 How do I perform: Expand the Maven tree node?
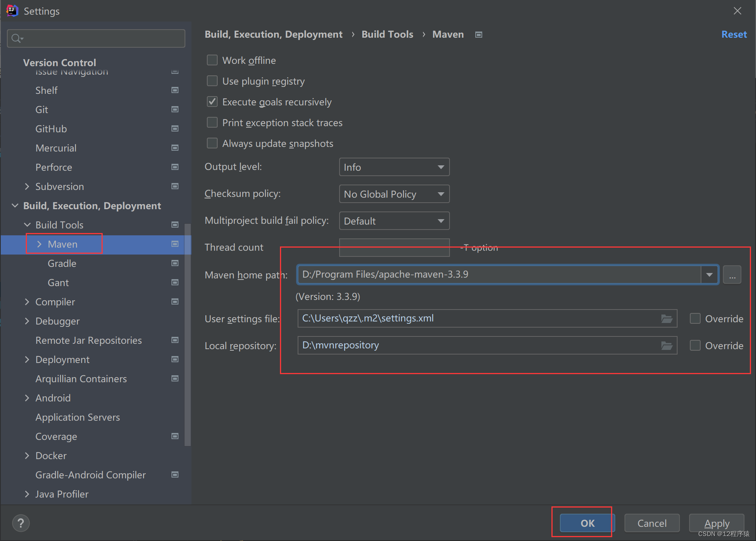click(x=39, y=244)
